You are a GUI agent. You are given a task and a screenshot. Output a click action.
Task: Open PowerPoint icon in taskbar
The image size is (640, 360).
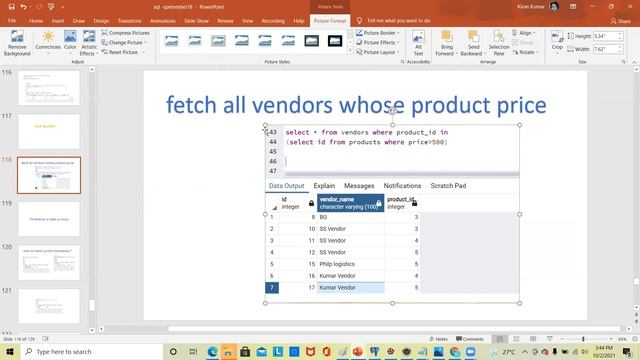point(358,351)
